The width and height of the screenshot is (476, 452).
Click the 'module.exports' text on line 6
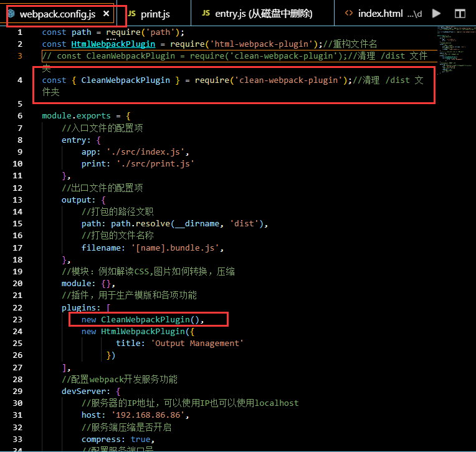click(76, 116)
